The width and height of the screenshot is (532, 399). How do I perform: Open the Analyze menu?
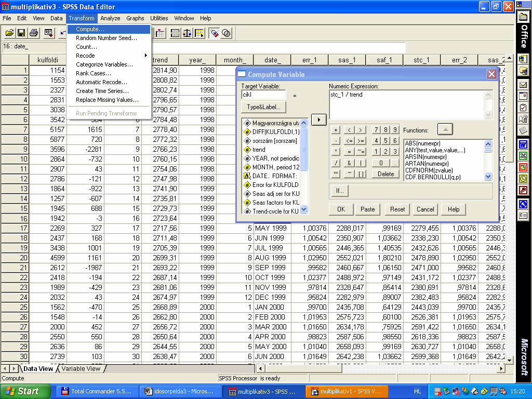110,18
